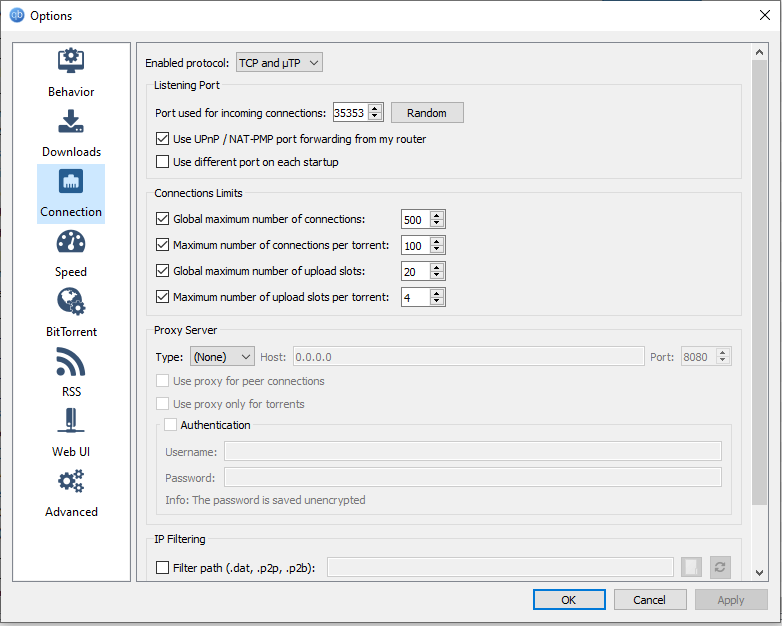Open the Advanced gears icon
782x626 pixels.
pos(71,481)
